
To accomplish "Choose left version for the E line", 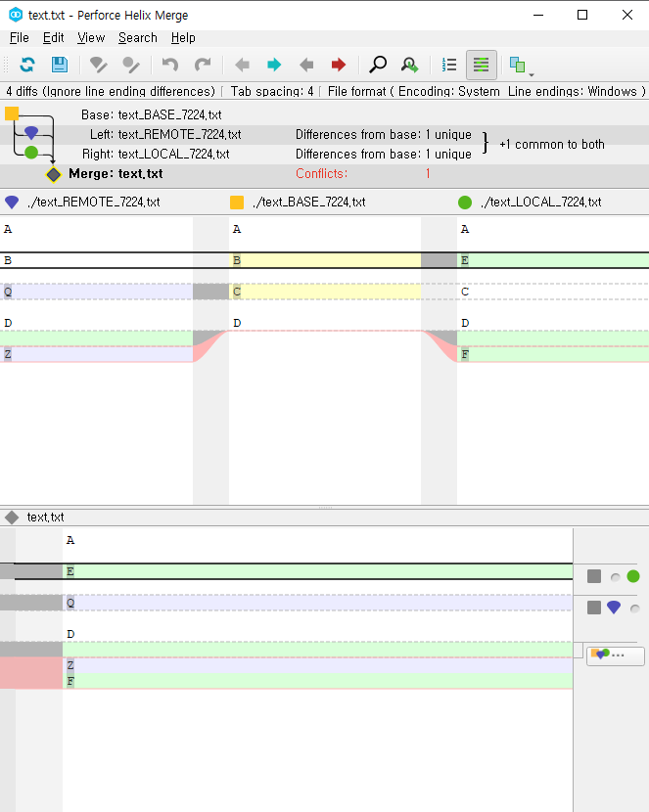I will point(615,577).
